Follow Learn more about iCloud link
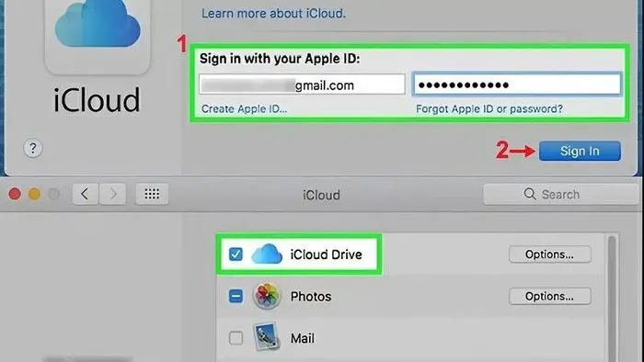 coord(273,14)
